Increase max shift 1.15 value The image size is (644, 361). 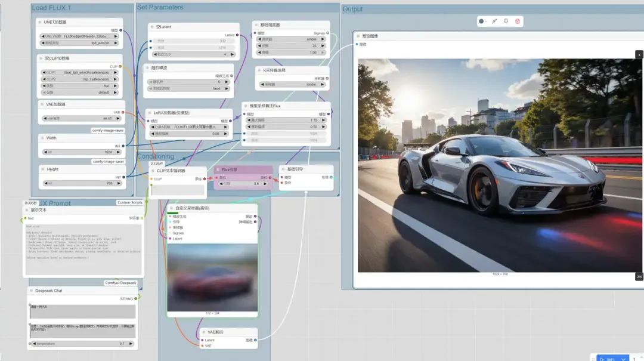click(324, 120)
